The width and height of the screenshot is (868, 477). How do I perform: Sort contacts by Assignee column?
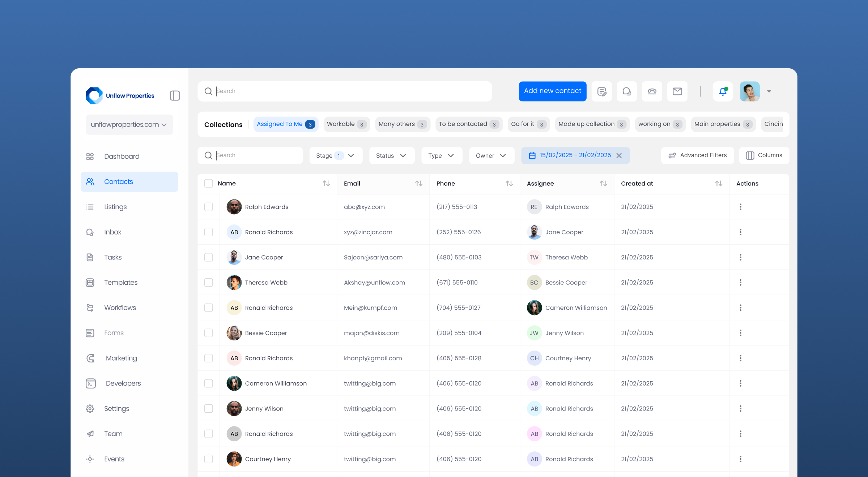click(603, 184)
